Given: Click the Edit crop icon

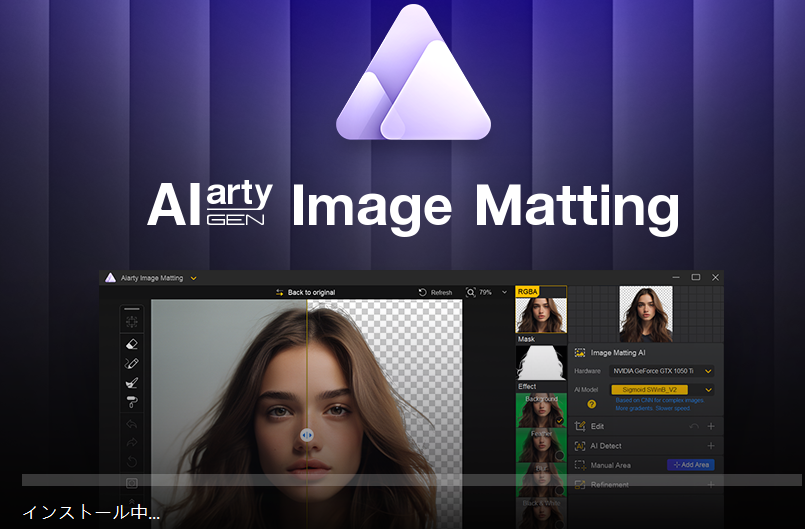Looking at the screenshot, I should point(580,426).
